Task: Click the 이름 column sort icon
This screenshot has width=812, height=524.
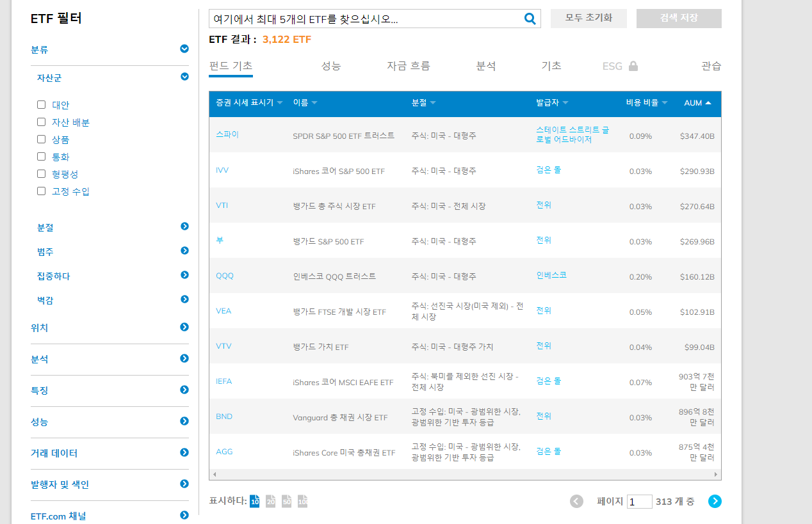Action: (x=316, y=102)
